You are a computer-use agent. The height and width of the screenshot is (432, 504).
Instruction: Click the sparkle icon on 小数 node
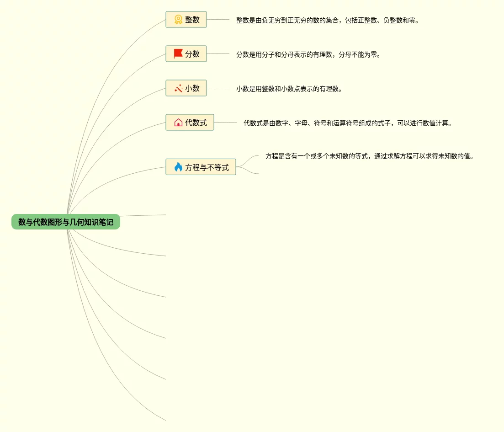178,88
